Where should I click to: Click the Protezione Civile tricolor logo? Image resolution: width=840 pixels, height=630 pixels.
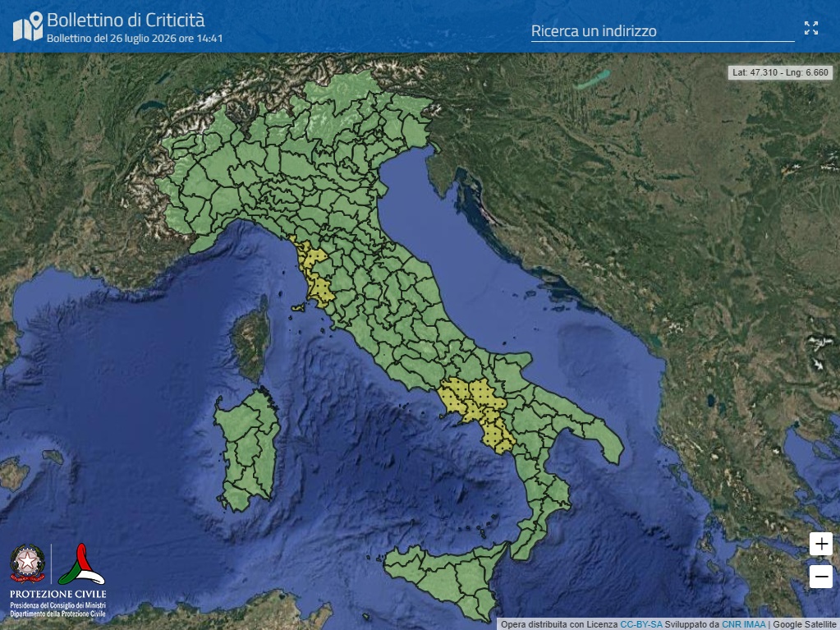(x=81, y=564)
